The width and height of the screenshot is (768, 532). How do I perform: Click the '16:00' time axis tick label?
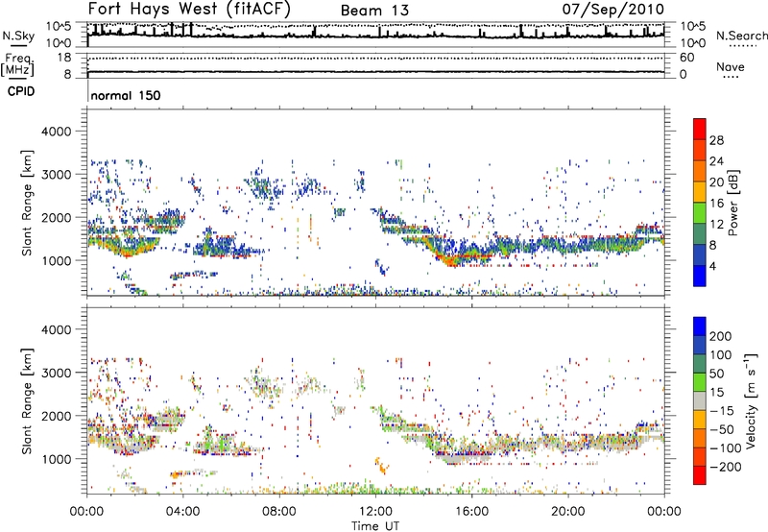pos(471,512)
